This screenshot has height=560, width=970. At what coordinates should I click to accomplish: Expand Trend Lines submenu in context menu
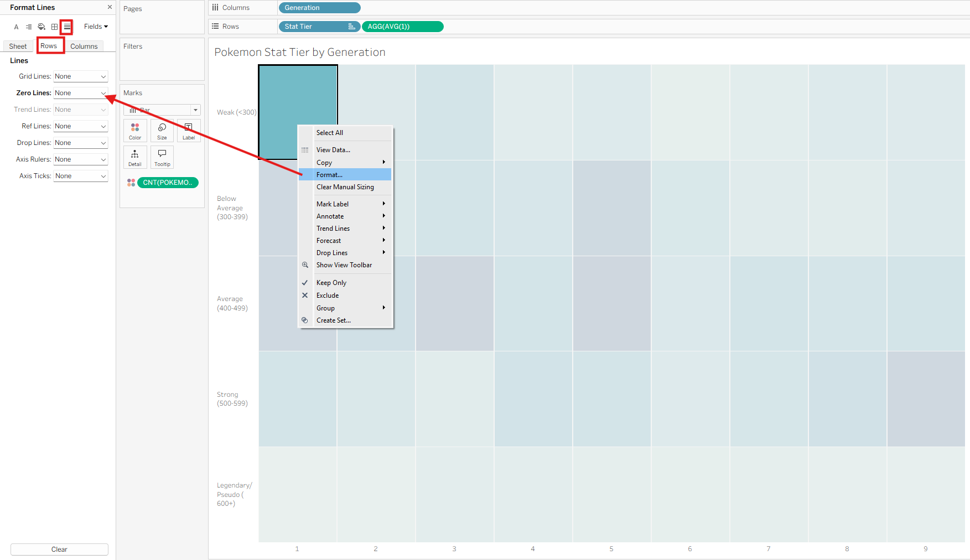345,229
